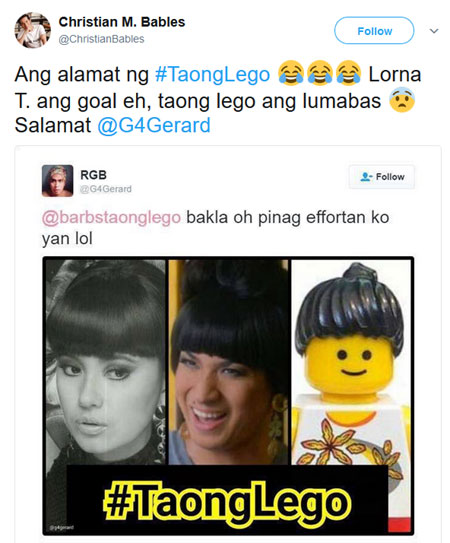Click the first laughing-tears emoji
The height and width of the screenshot is (543, 450).
[291, 73]
